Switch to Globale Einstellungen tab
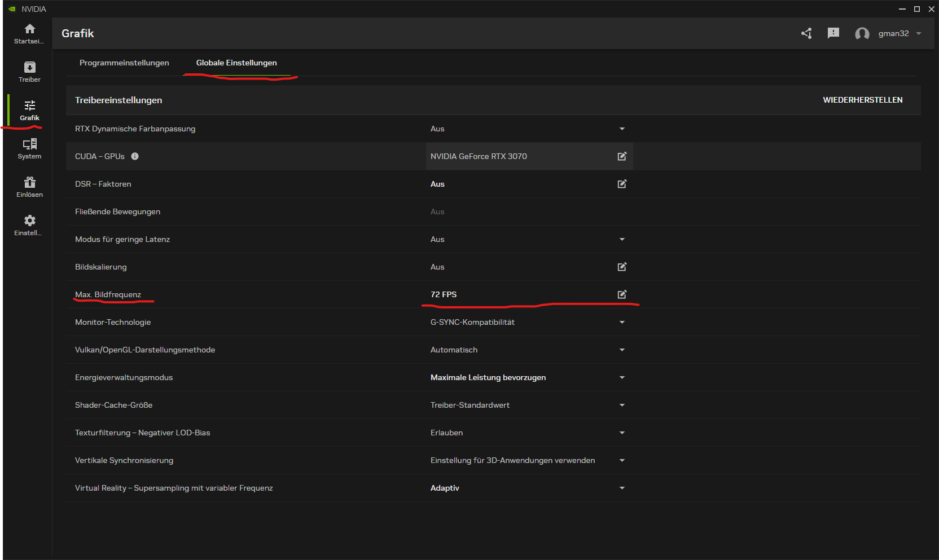 [236, 63]
